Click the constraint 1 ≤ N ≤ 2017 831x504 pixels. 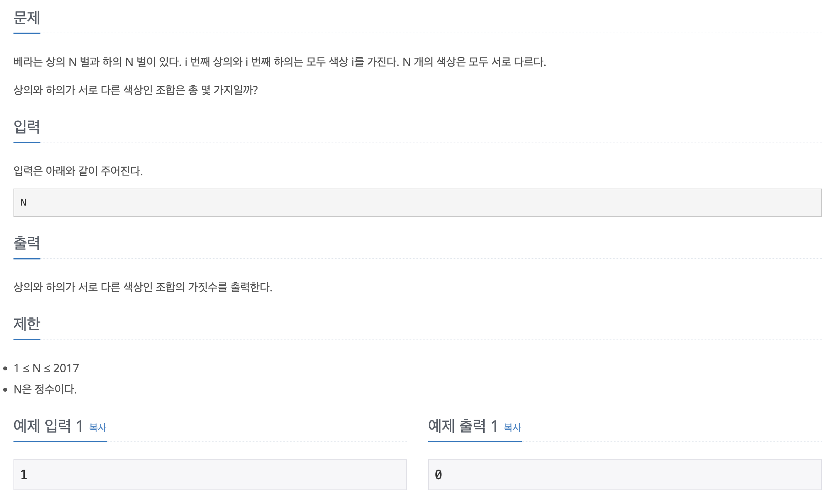pos(46,368)
